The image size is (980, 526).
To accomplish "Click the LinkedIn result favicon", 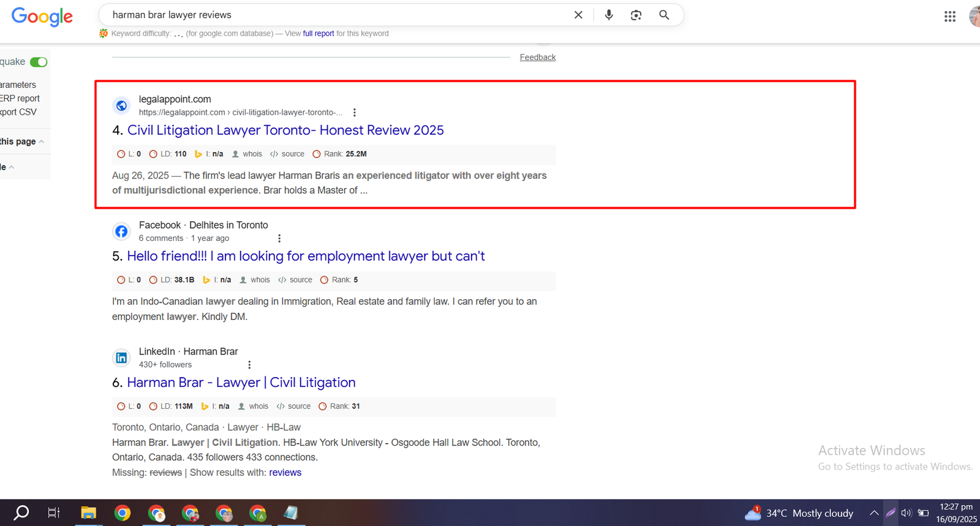I will pos(121,357).
